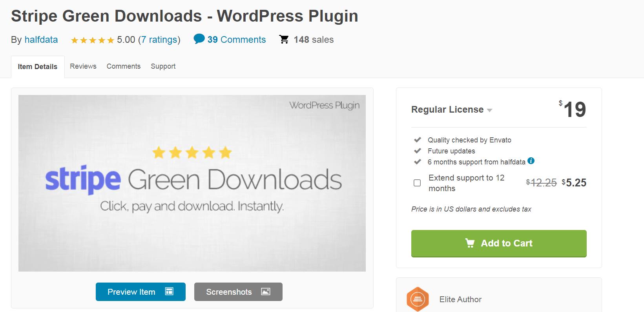
Task: Click the Elite Author badge icon
Action: point(418,299)
